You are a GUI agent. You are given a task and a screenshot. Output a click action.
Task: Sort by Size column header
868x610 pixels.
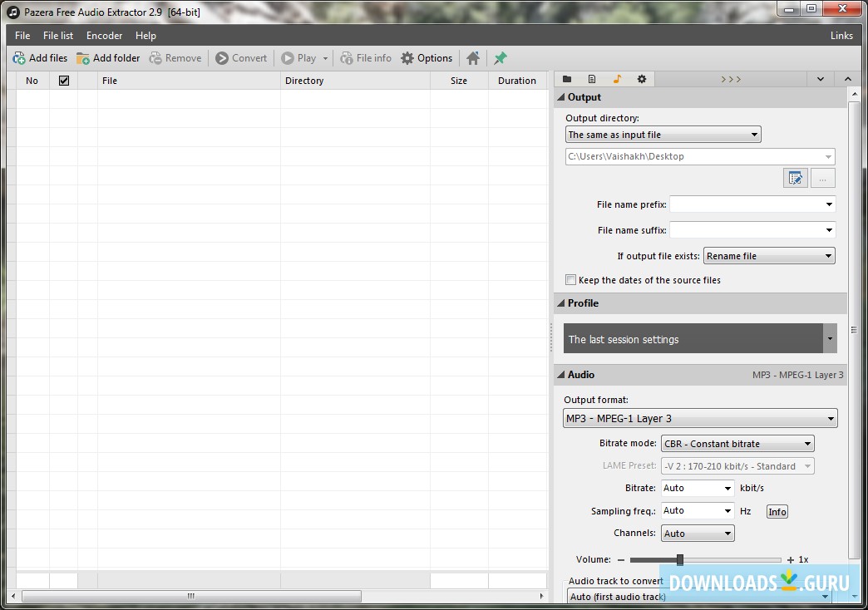tap(459, 81)
